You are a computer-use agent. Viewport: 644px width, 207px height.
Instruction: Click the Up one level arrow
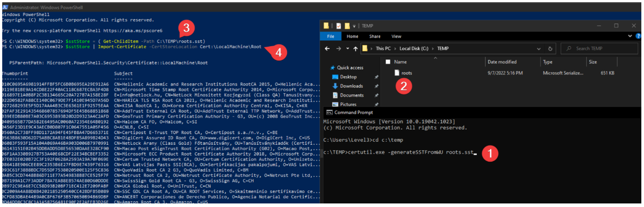coord(354,49)
